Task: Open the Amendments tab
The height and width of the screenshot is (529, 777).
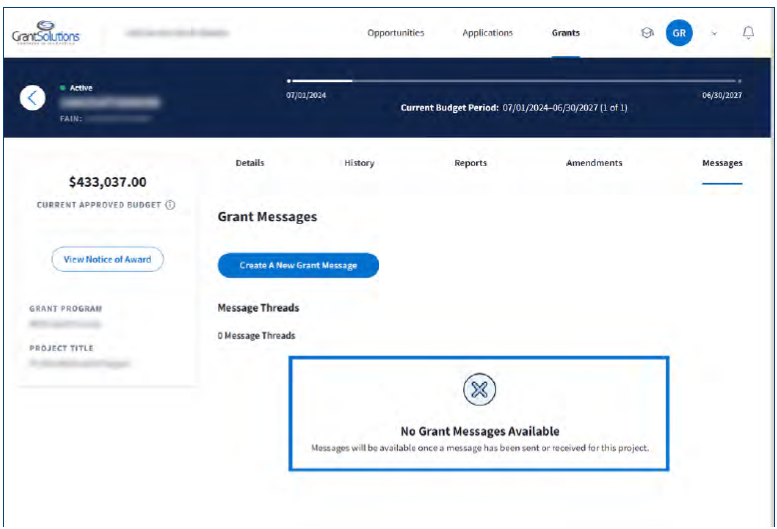Action: [594, 163]
